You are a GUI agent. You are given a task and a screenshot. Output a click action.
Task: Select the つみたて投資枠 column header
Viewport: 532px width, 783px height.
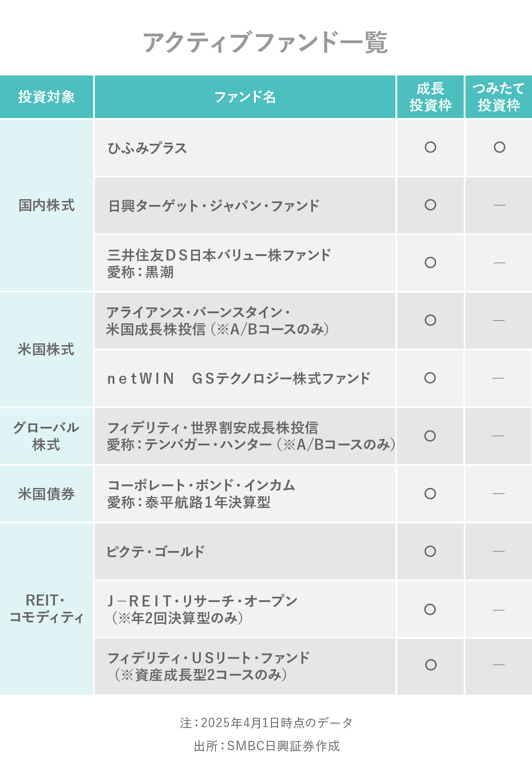[x=499, y=97]
